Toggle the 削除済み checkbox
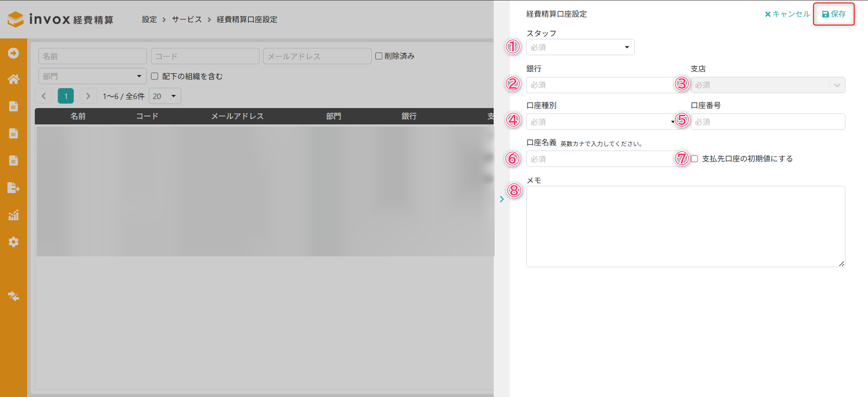 [379, 56]
